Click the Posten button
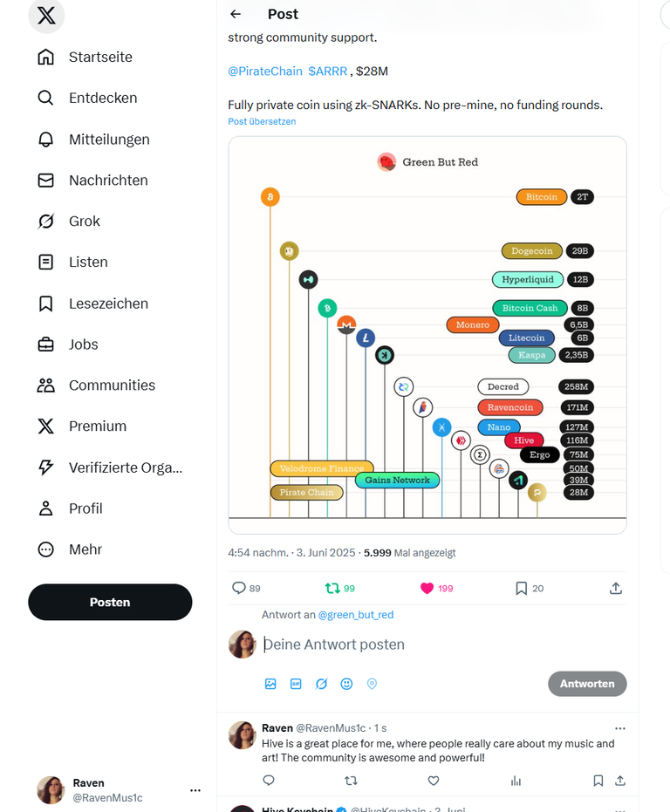 110,603
